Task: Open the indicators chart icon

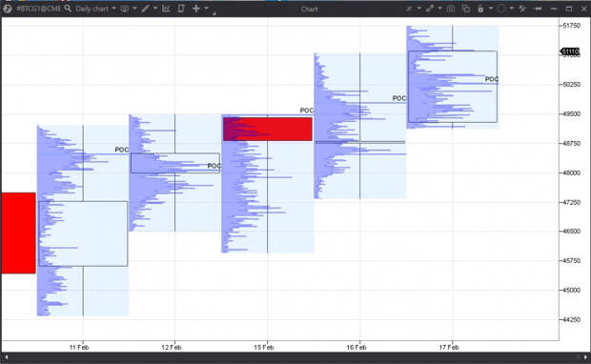Action: (166, 9)
